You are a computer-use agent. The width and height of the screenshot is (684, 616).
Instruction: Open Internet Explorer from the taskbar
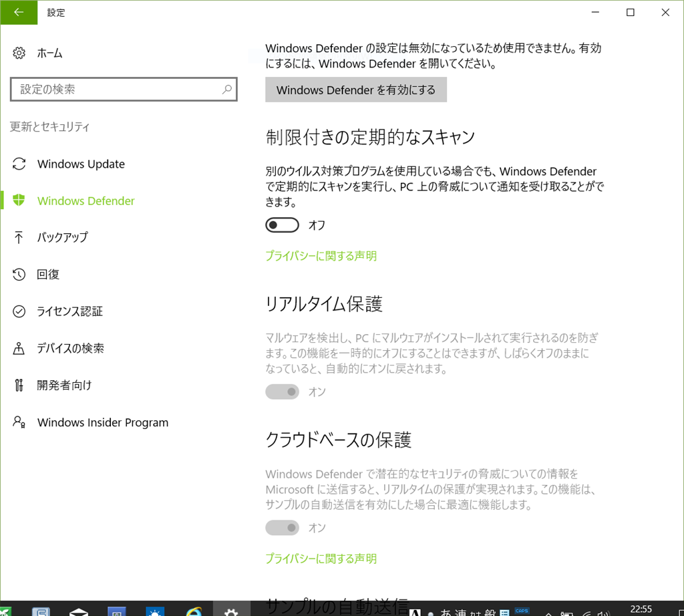point(194,611)
